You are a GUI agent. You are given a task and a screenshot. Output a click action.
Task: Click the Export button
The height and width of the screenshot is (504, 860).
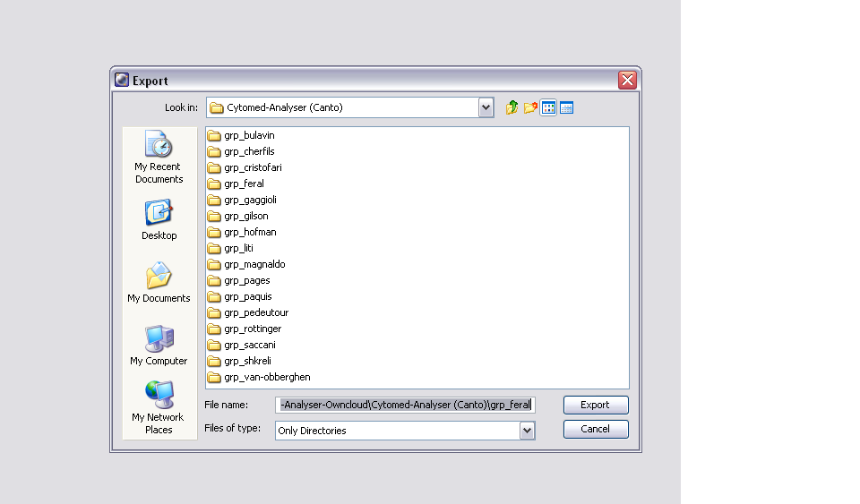(596, 405)
